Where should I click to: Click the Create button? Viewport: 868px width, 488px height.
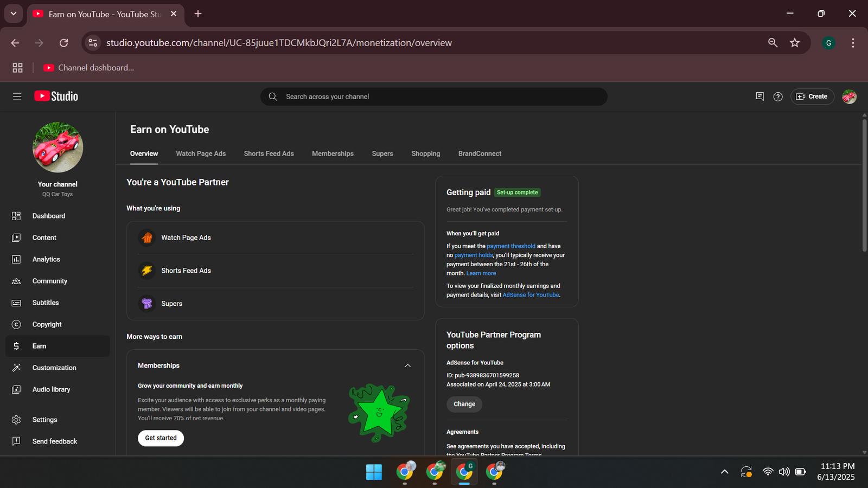pyautogui.click(x=812, y=97)
